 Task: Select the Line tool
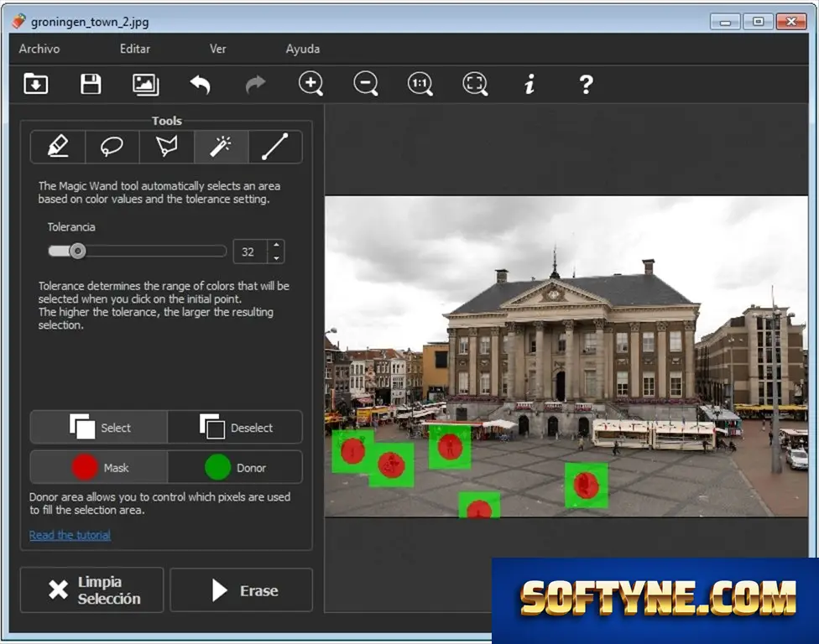(x=275, y=147)
